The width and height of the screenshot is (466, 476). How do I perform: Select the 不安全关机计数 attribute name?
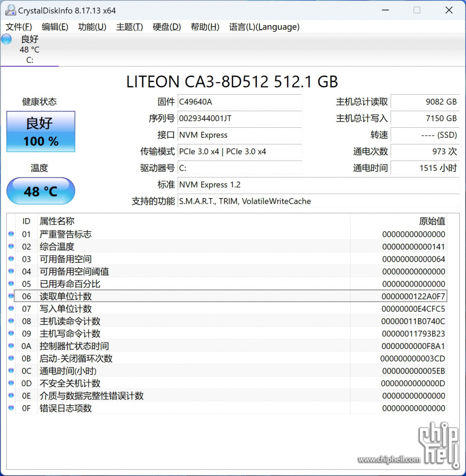click(70, 383)
